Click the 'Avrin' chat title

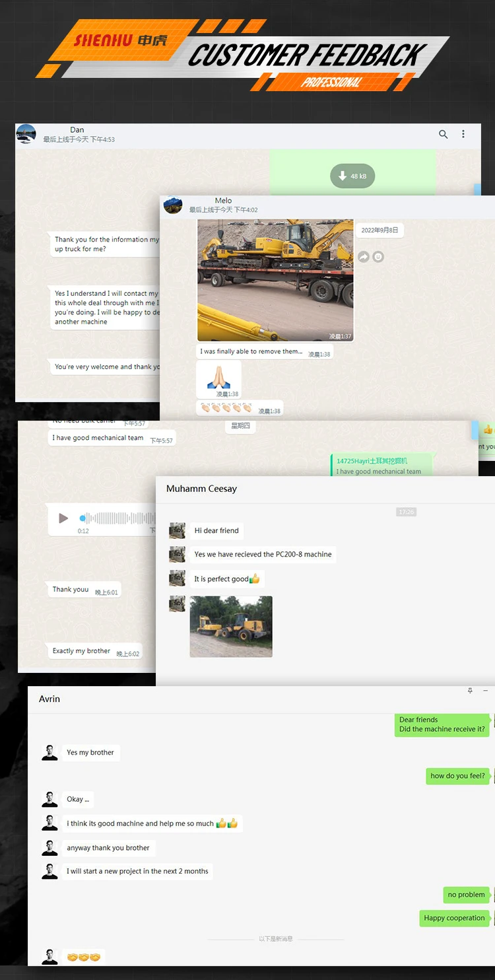coord(49,699)
